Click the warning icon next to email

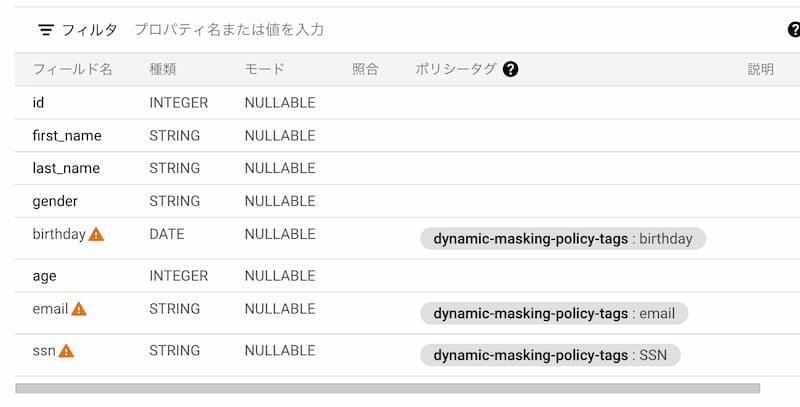(x=79, y=309)
